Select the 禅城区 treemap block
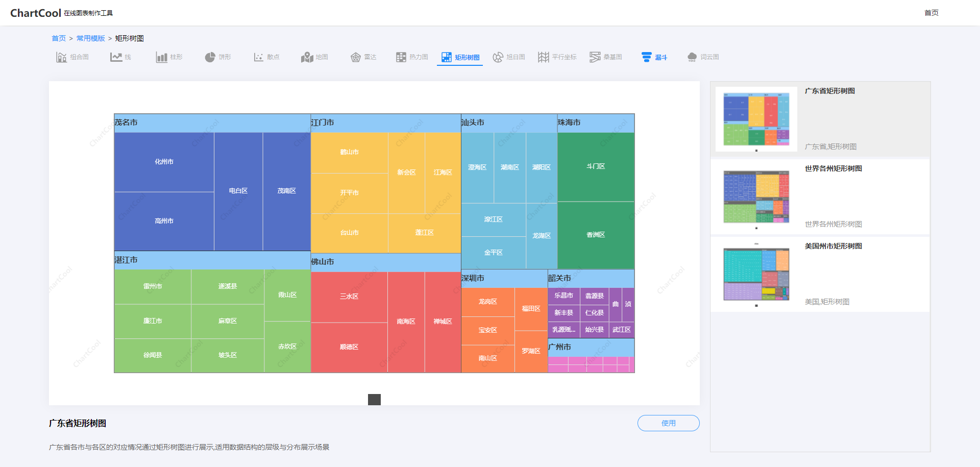Screen dimensions: 980x467 (x=443, y=322)
